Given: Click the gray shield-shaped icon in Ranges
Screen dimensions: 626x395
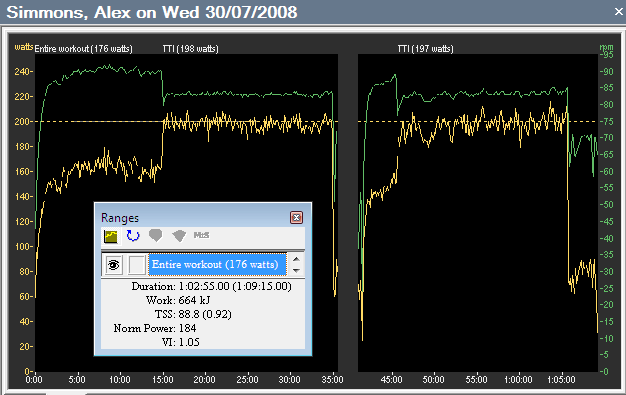Looking at the screenshot, I should click(x=155, y=236).
